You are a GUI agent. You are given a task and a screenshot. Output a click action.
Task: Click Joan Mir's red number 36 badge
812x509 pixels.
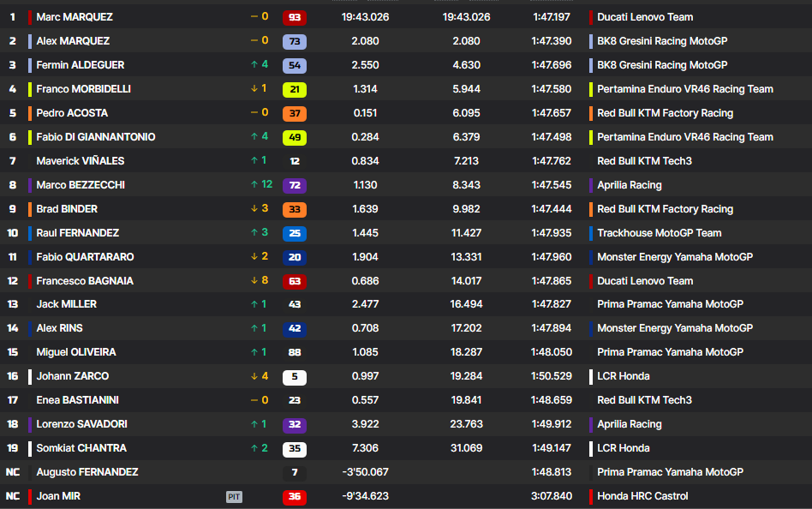tap(294, 496)
